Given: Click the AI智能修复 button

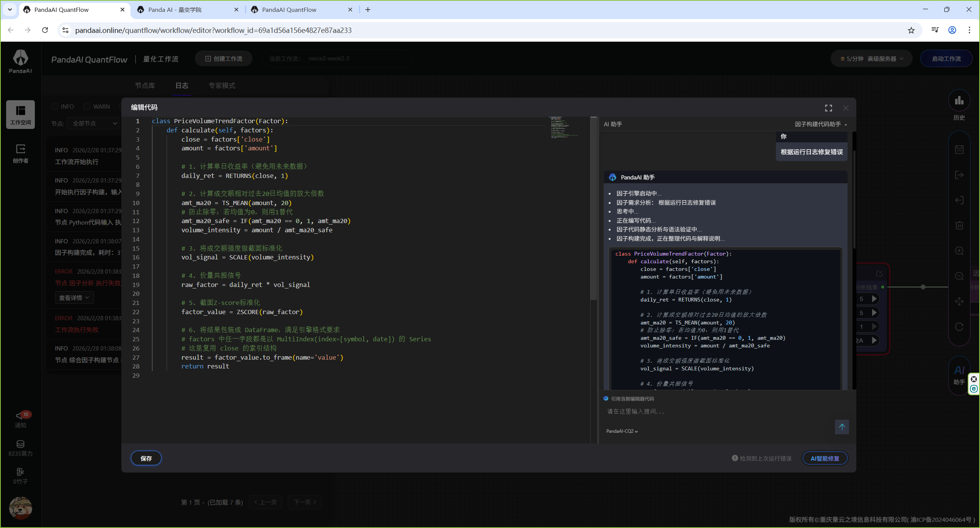Looking at the screenshot, I should click(x=825, y=458).
